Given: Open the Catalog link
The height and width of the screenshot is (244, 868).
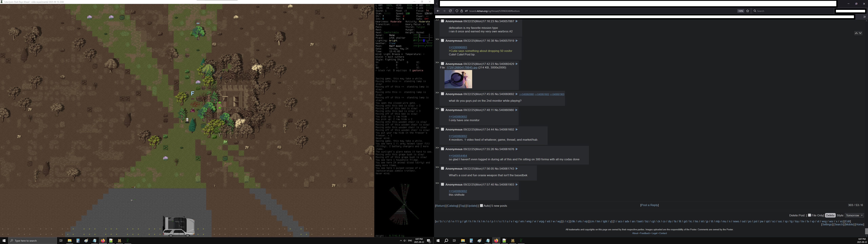Looking at the screenshot, I should point(452,206).
